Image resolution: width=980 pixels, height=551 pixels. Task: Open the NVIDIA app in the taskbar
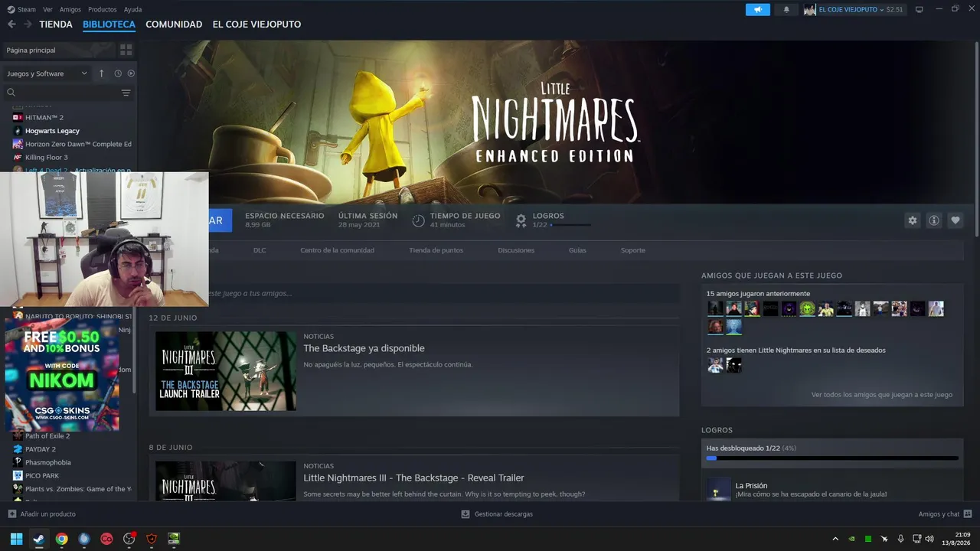174,539
